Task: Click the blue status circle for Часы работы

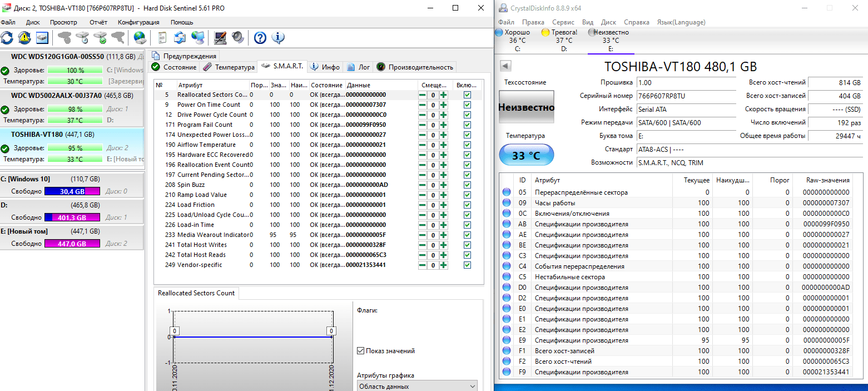Action: coord(507,203)
